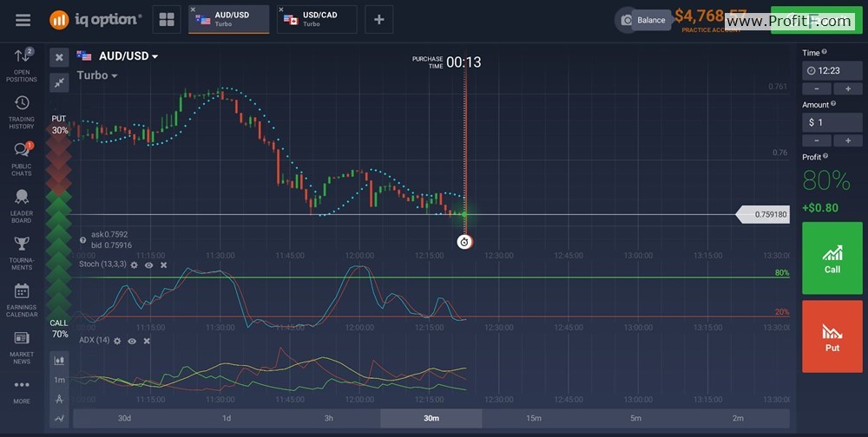Open the chart type selector
This screenshot has width=868, height=437.
[x=59, y=361]
